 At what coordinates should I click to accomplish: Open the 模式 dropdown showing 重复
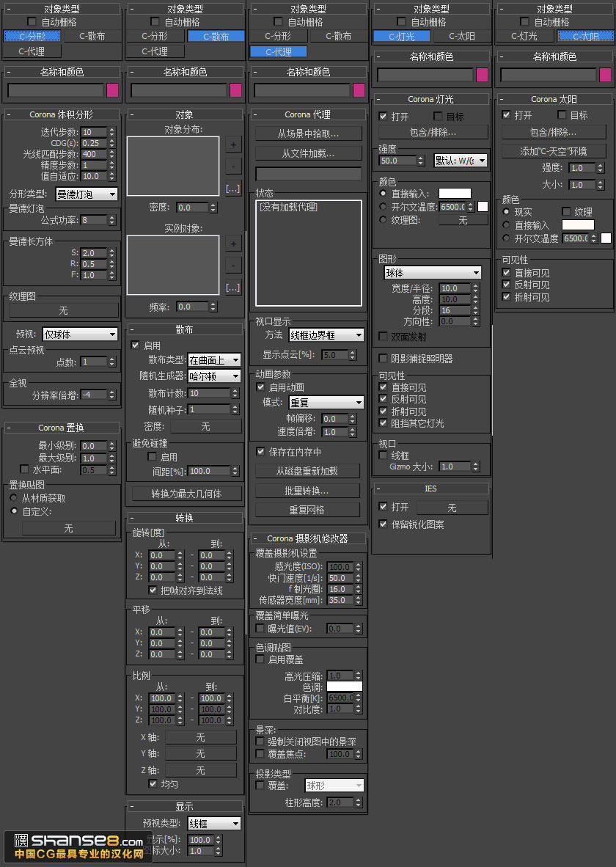[326, 403]
